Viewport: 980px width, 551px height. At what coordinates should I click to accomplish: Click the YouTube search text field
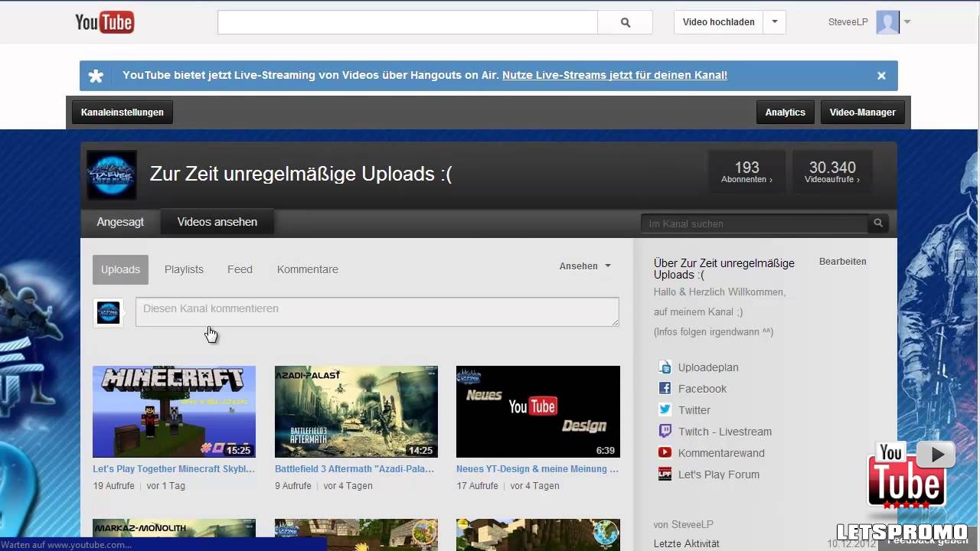(x=407, y=22)
